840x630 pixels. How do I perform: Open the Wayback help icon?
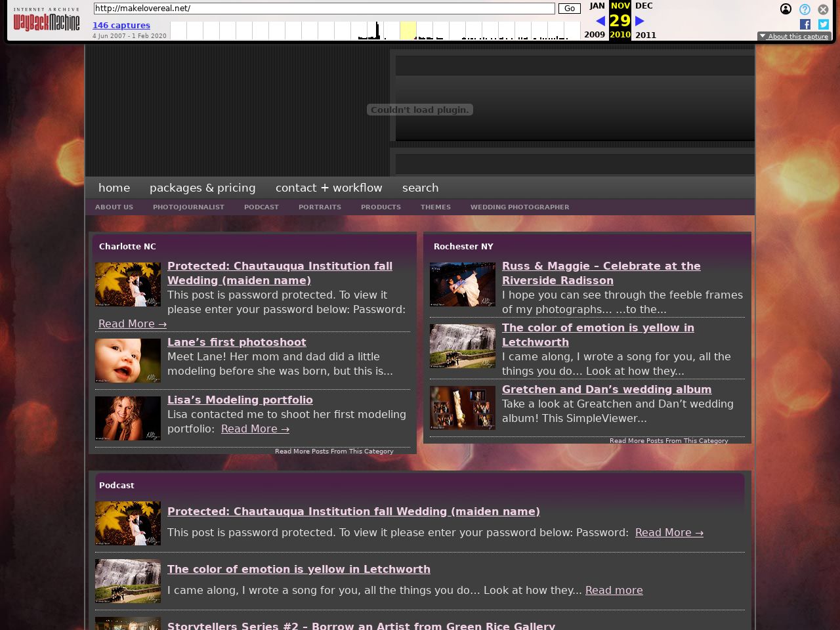805,9
